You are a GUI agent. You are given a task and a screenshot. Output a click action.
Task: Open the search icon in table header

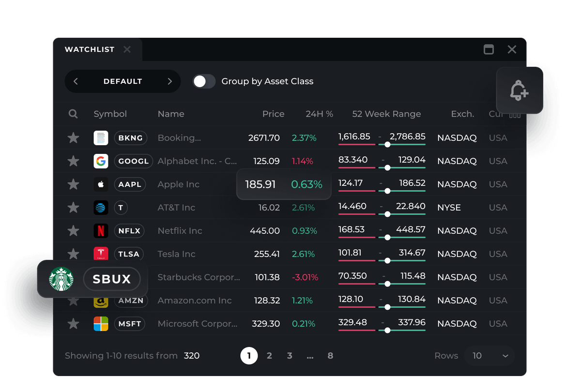point(73,114)
